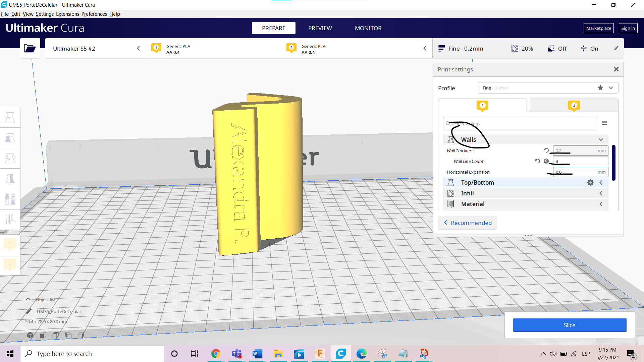Open the Per Model Settings tool

pos(10,199)
